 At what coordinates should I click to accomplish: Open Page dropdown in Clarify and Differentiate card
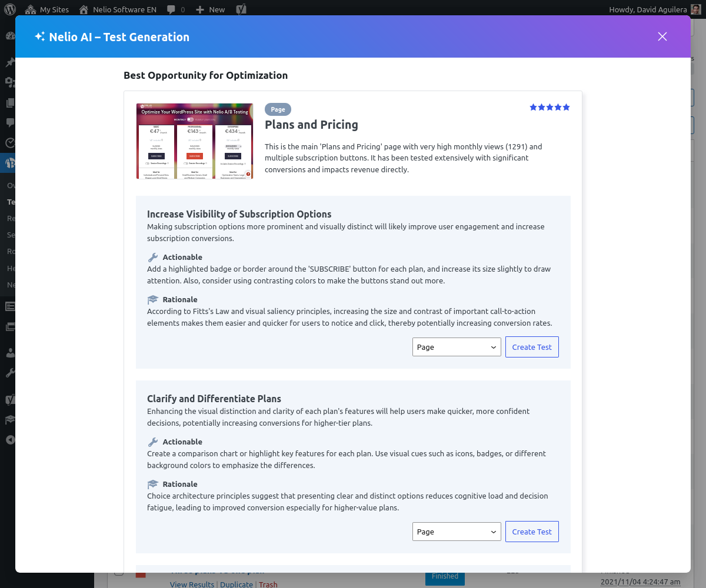457,532
